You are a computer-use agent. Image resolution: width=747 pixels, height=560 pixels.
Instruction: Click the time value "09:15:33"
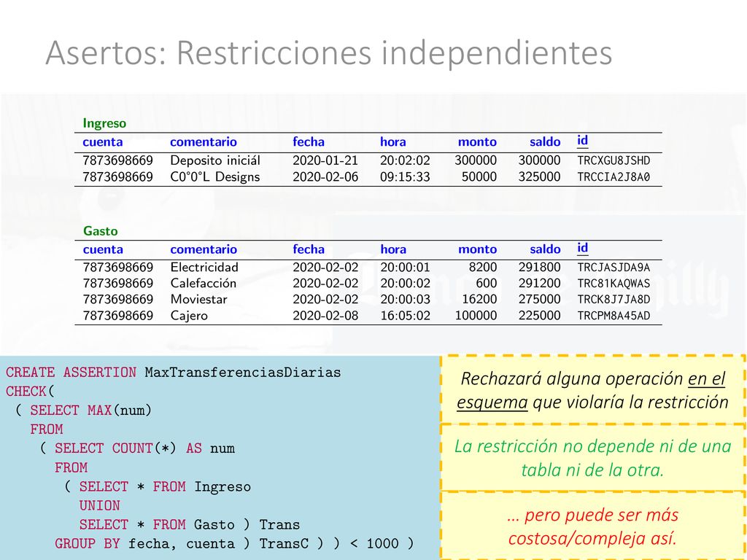[405, 176]
